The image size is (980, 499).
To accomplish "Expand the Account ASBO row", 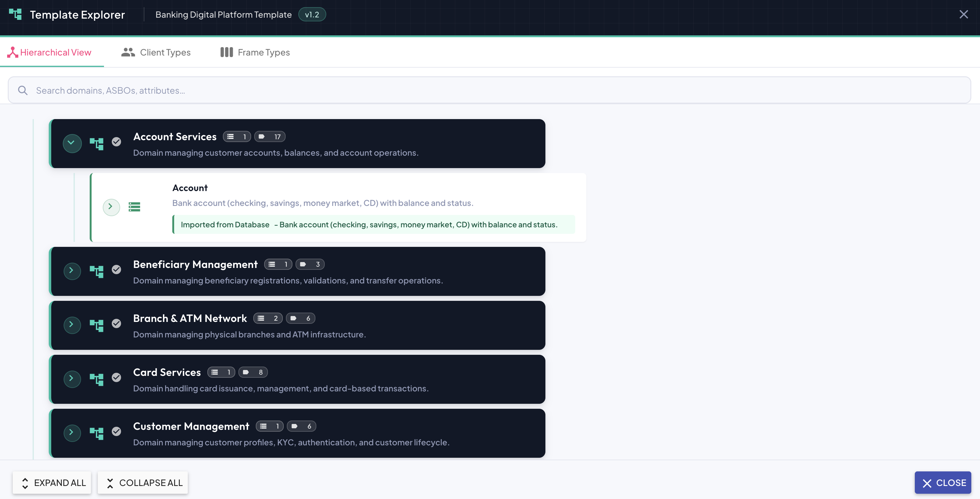I will (111, 207).
